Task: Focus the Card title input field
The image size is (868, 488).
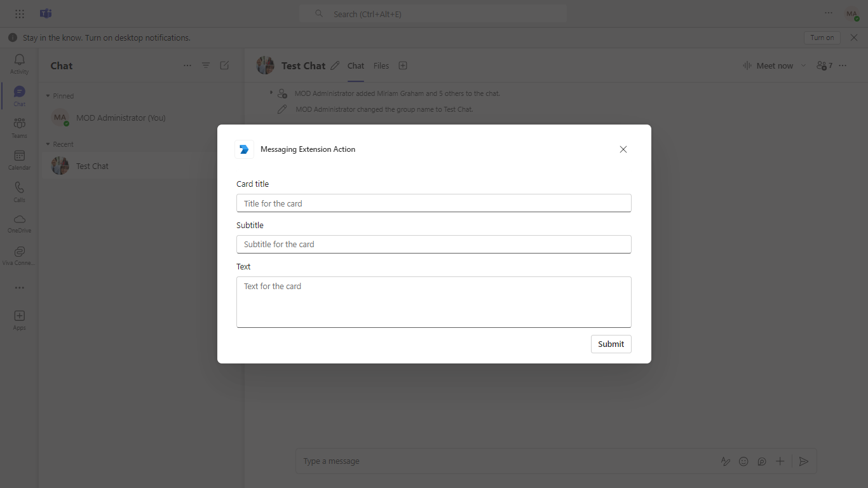Action: 434,203
